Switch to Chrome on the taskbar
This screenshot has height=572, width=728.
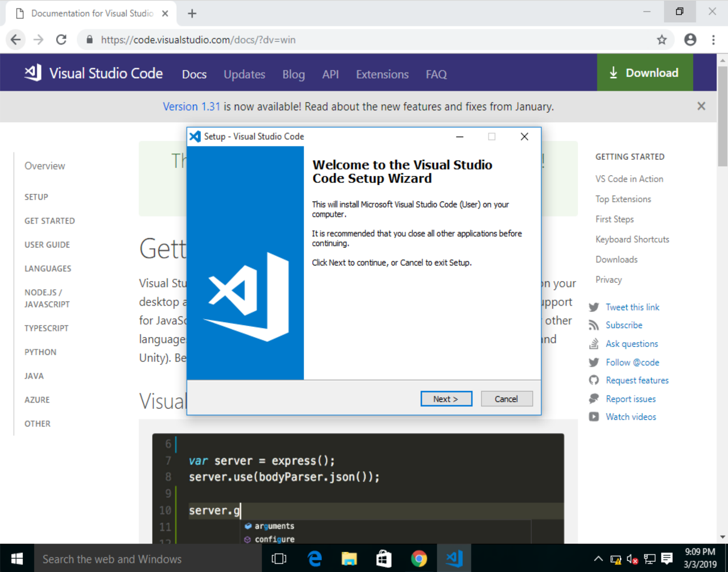tap(419, 559)
